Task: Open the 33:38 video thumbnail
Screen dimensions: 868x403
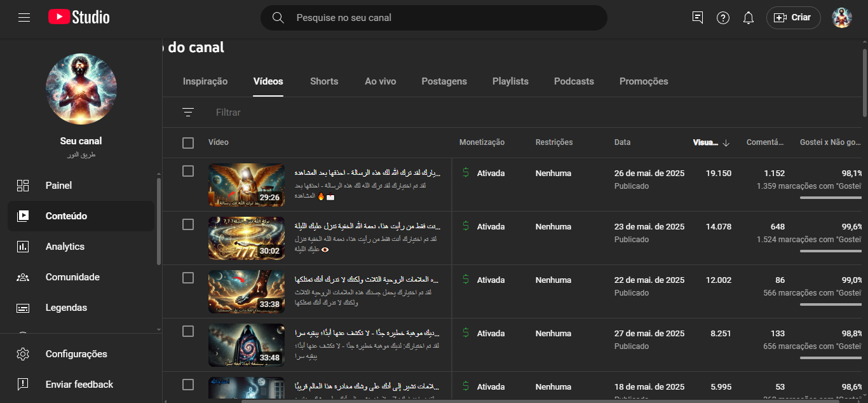Action: (247, 292)
